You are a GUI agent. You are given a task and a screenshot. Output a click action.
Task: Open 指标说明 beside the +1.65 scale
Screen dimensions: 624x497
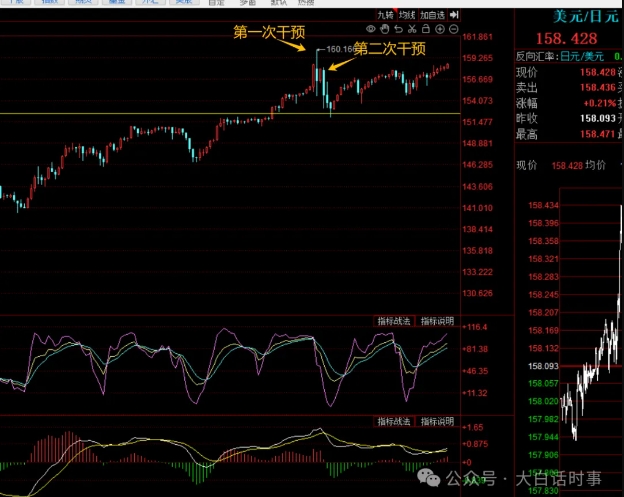point(437,421)
